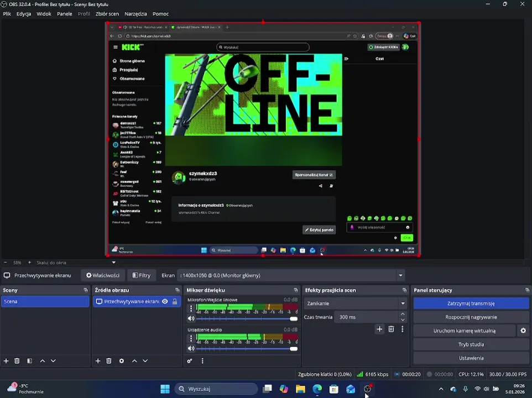
Task: Open Urządzenie audio channel options dots
Action: click(191, 338)
